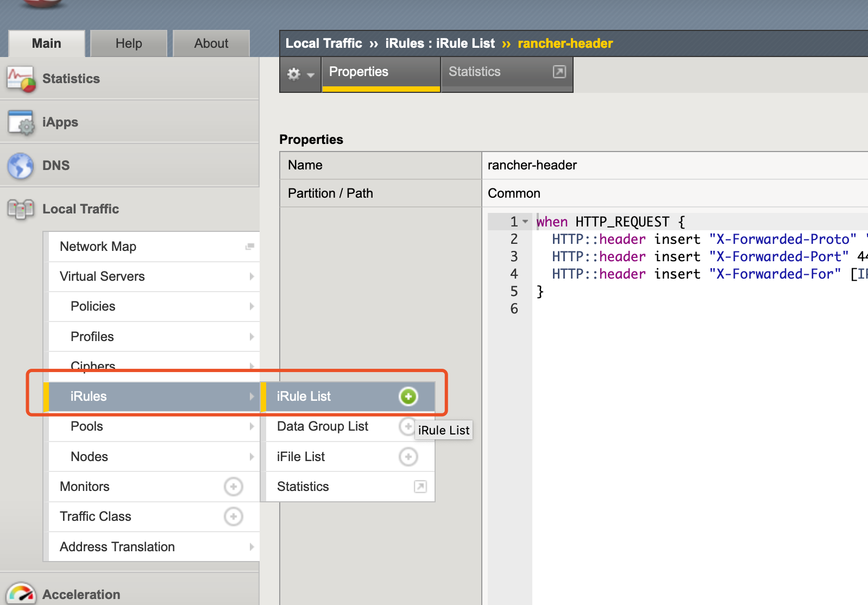Click the plus icon next to Traffic Class
The height and width of the screenshot is (605, 868).
(234, 516)
